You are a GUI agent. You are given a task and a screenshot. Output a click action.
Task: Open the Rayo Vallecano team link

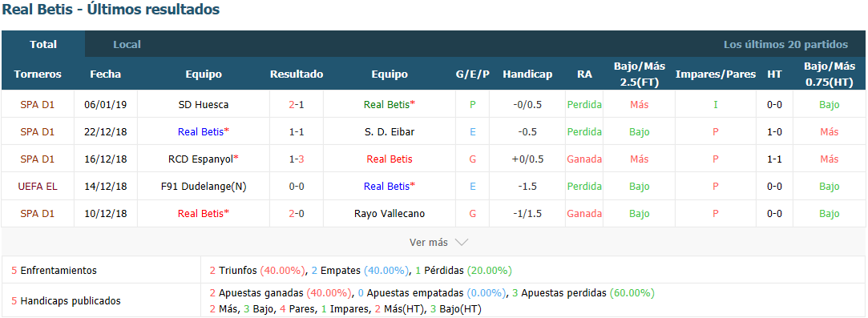click(x=390, y=214)
